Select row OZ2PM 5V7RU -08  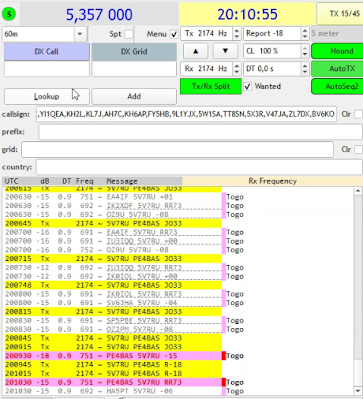pos(113,329)
